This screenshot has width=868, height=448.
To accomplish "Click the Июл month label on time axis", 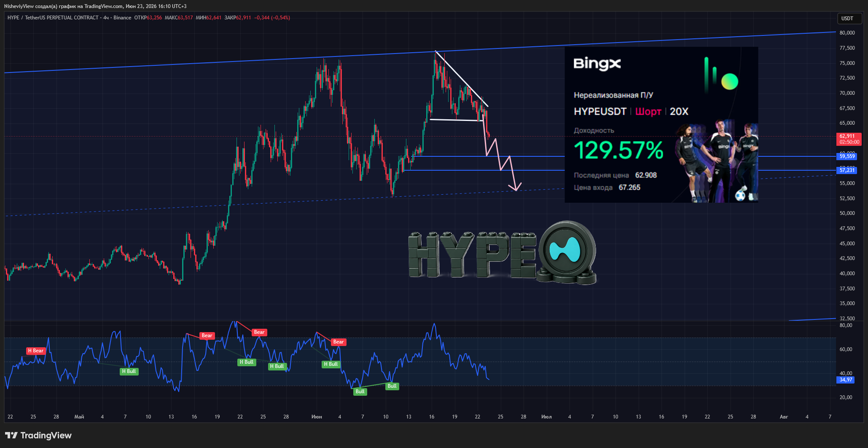I will pyautogui.click(x=546, y=417).
